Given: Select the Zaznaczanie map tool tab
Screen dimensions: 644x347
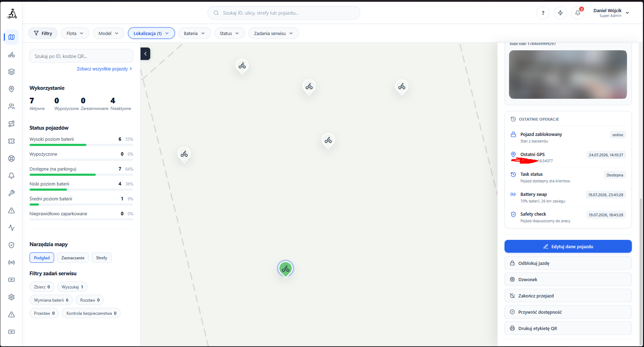Looking at the screenshot, I should pyautogui.click(x=73, y=258).
